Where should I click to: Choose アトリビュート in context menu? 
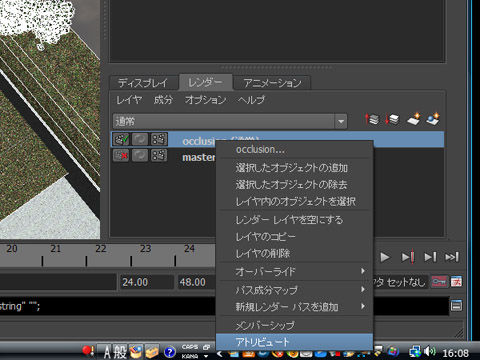tap(294, 342)
